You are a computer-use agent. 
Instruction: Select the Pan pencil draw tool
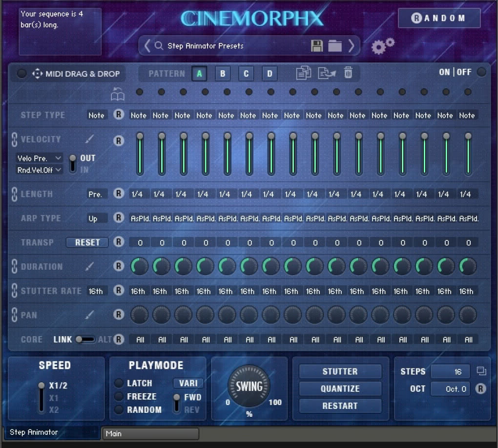click(89, 315)
